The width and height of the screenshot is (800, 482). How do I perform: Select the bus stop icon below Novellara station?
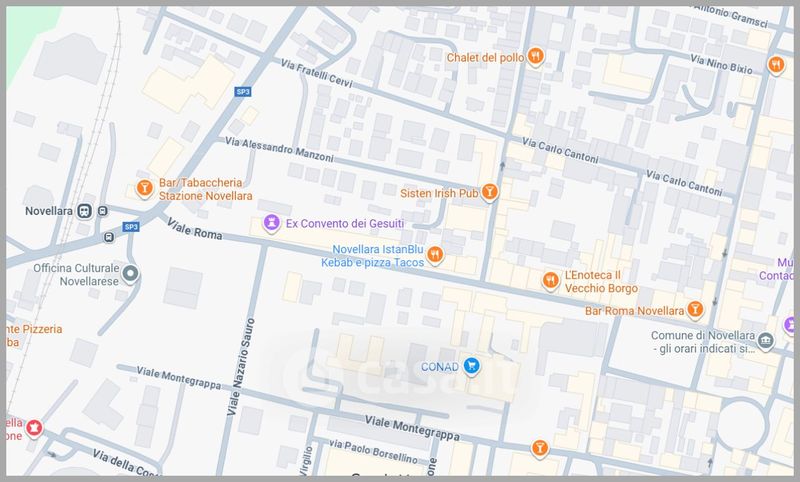click(x=108, y=237)
